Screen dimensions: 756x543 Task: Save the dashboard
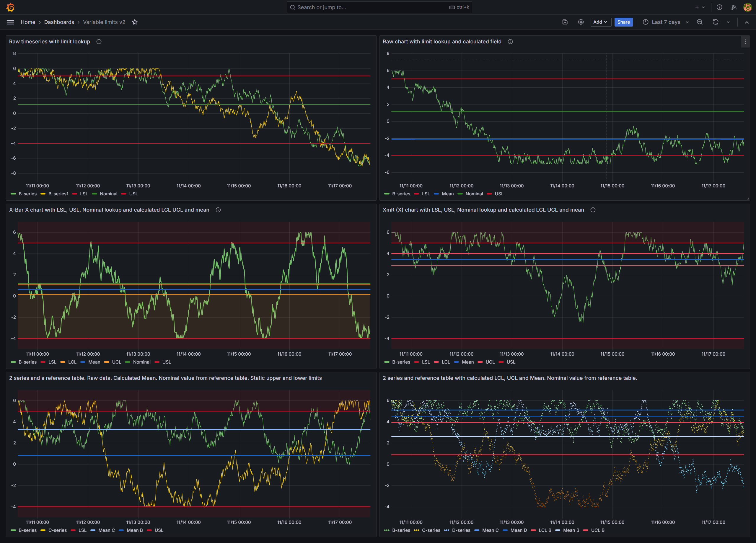coord(565,22)
